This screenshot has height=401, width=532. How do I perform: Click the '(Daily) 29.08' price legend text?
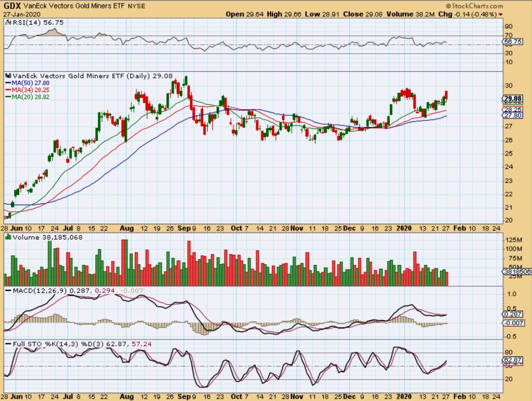[x=150, y=76]
